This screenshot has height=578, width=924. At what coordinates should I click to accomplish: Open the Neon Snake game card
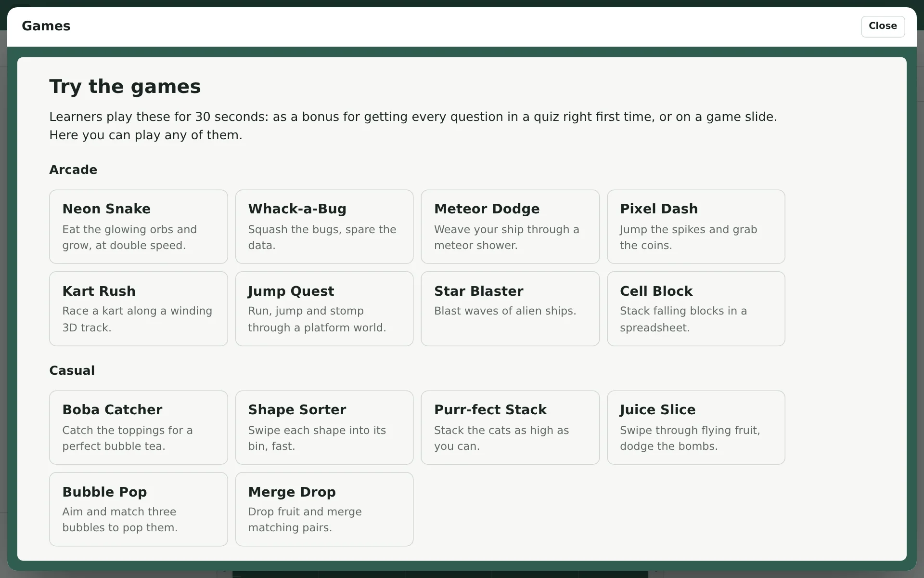click(139, 226)
